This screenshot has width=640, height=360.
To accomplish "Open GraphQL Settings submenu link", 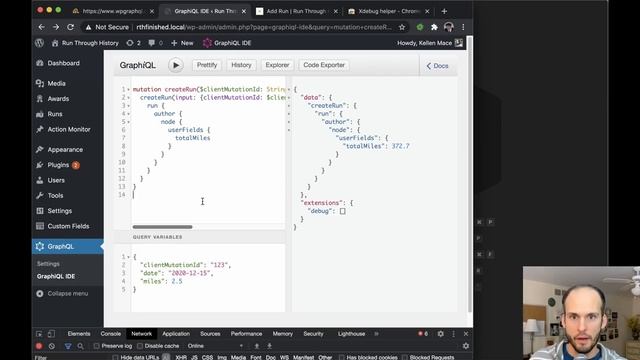I will [x=48, y=264].
